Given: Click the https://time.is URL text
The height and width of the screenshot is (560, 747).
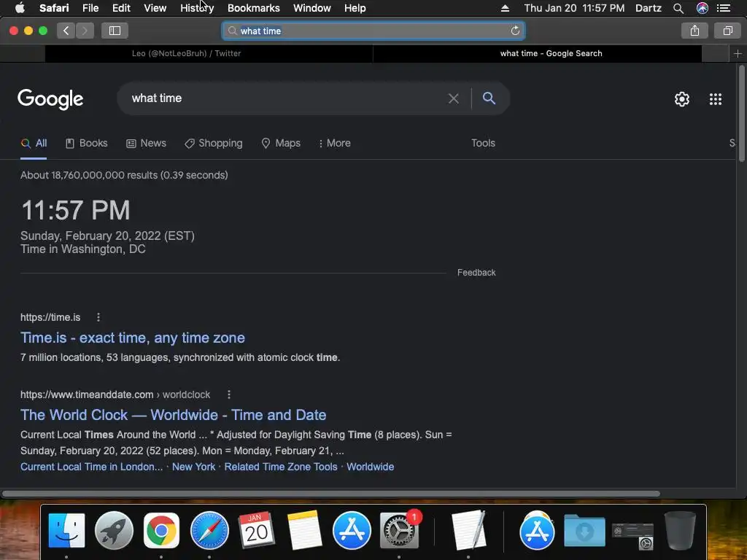Looking at the screenshot, I should pos(50,317).
